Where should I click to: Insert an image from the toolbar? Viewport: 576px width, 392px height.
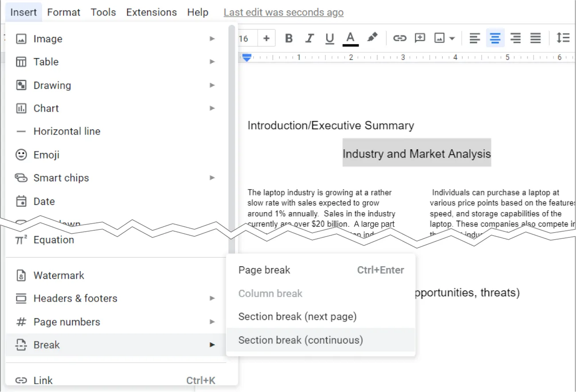pos(440,38)
